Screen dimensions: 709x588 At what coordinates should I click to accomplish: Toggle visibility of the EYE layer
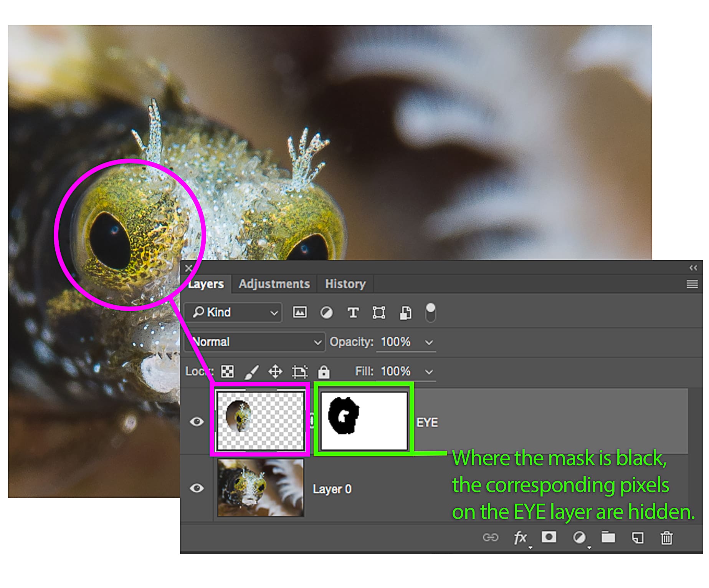(x=197, y=421)
